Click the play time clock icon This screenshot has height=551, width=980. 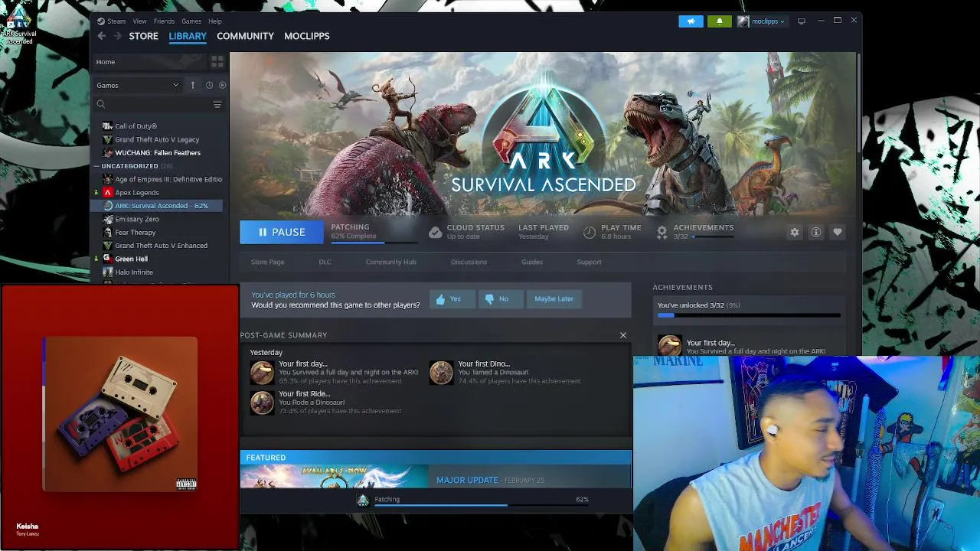tap(589, 232)
